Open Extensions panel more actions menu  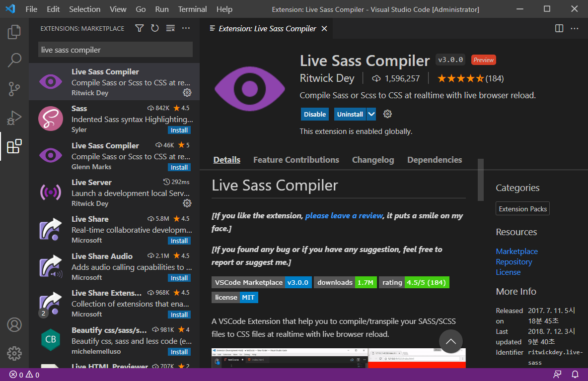point(186,28)
